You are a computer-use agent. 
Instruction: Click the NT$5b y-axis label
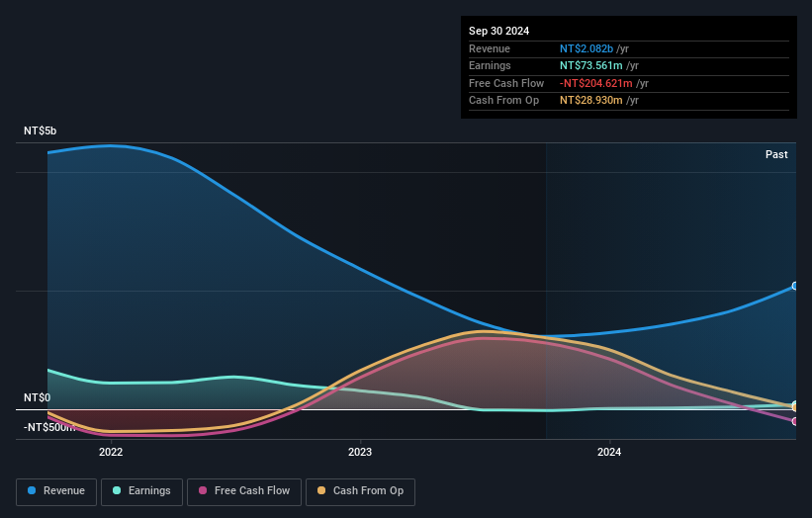click(40, 130)
